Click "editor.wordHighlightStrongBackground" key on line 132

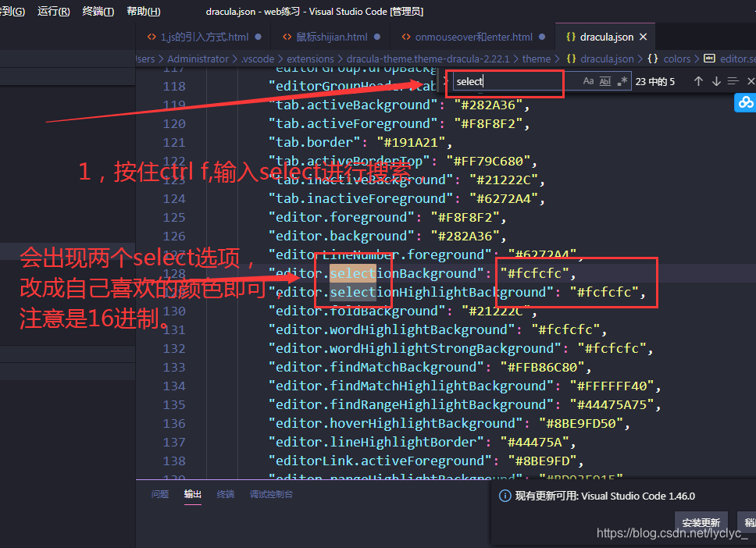tap(415, 348)
